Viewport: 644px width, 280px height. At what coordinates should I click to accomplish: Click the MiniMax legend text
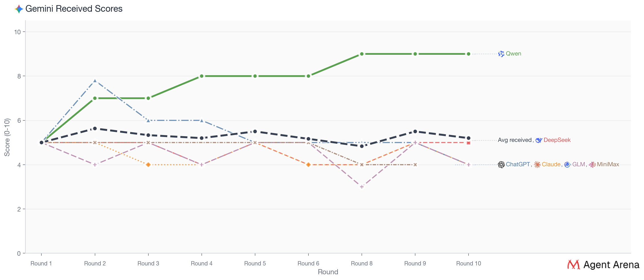pos(608,164)
